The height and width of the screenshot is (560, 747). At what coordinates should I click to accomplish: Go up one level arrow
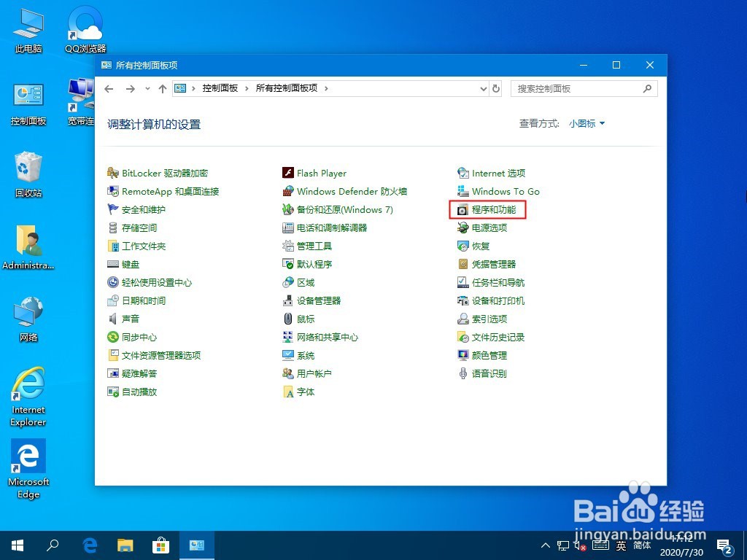coord(163,88)
